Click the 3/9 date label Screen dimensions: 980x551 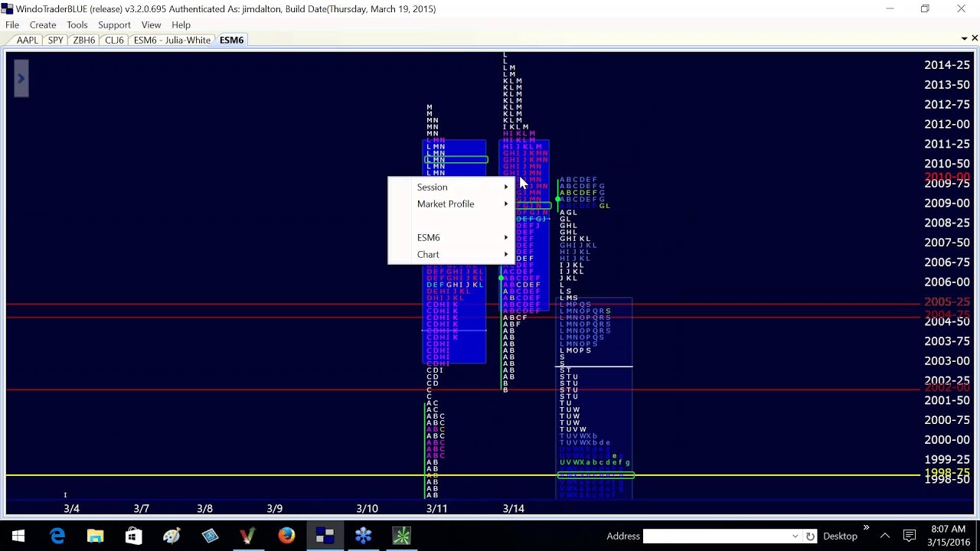click(x=274, y=508)
